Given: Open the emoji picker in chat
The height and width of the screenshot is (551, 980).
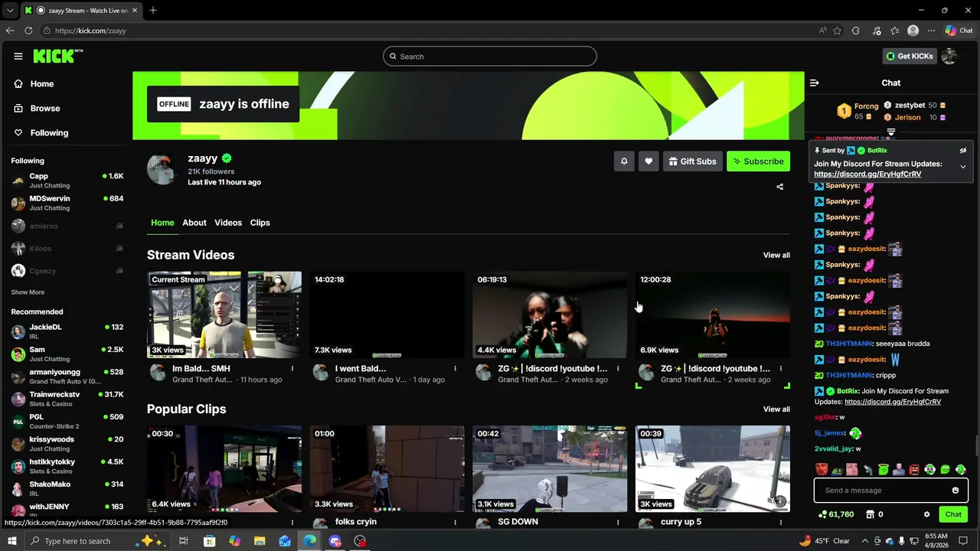Looking at the screenshot, I should point(955,491).
